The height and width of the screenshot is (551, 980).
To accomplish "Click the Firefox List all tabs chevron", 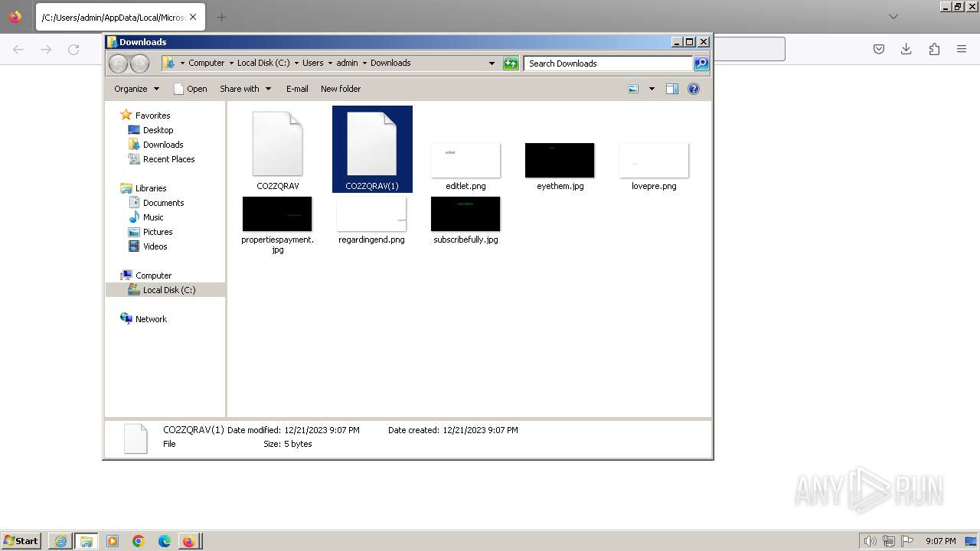I will (x=893, y=17).
